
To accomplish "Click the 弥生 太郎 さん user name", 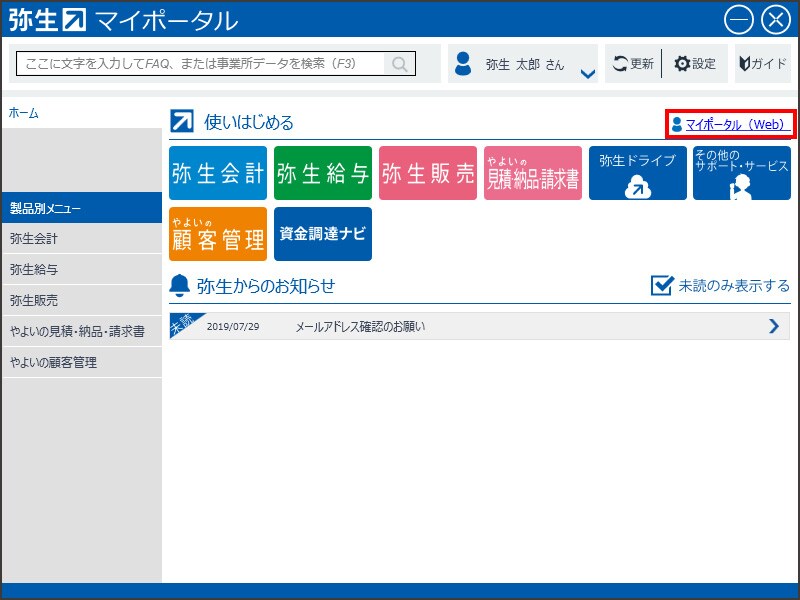I will (x=525, y=64).
